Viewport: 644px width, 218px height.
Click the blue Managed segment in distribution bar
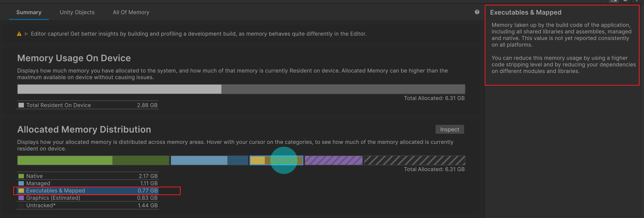[209, 160]
